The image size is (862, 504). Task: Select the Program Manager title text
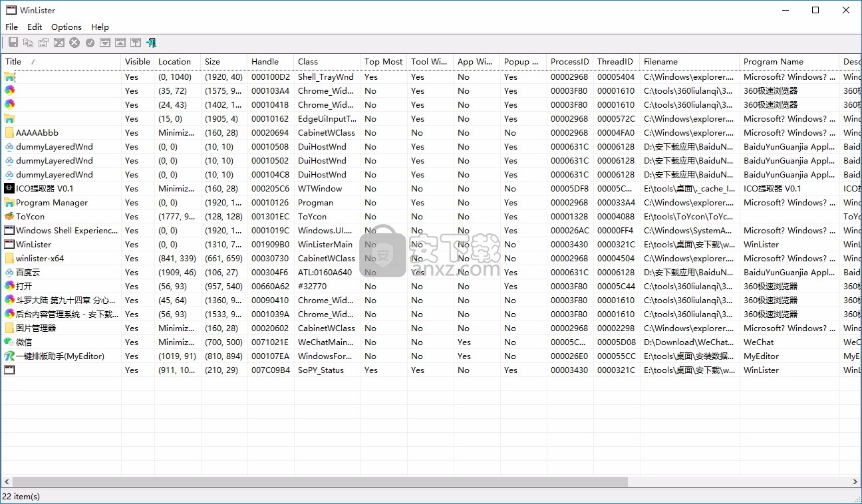pos(52,202)
